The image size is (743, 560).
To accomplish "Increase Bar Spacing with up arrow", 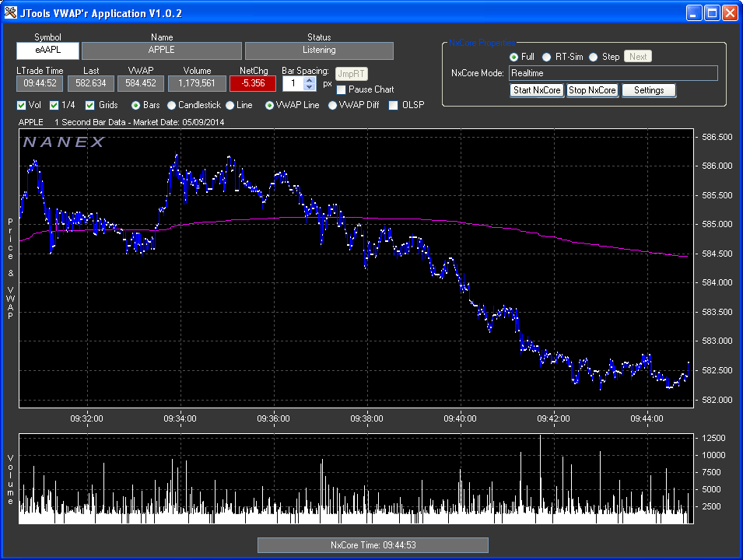I will tap(310, 81).
